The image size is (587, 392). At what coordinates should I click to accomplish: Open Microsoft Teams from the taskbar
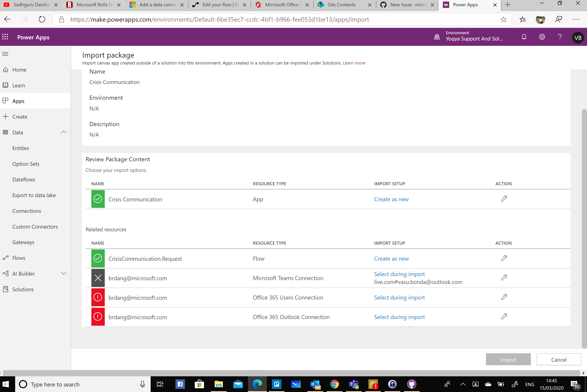point(354,384)
